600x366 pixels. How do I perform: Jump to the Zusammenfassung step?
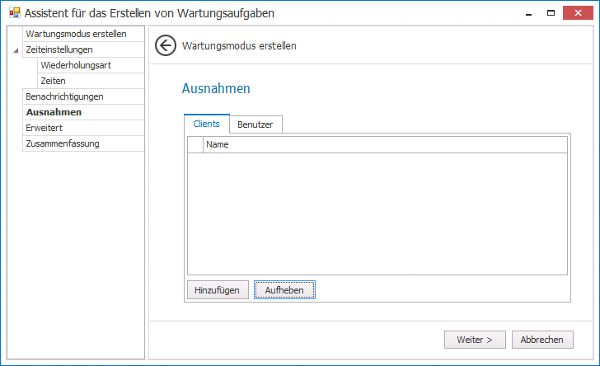83,144
